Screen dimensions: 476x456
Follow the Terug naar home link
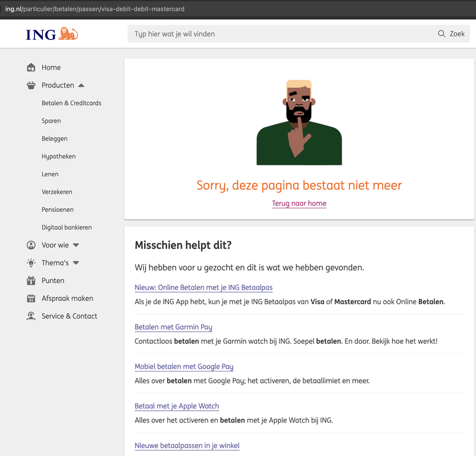[x=299, y=204]
